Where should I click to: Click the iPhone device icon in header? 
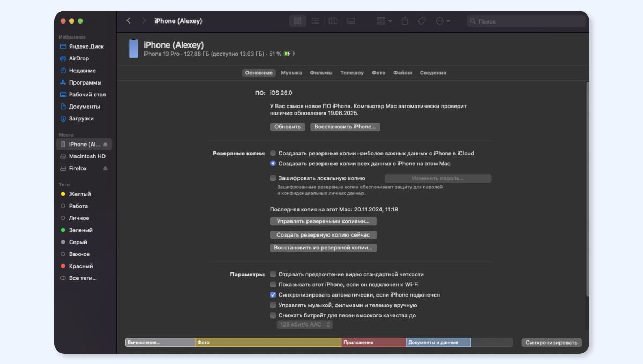[133, 48]
